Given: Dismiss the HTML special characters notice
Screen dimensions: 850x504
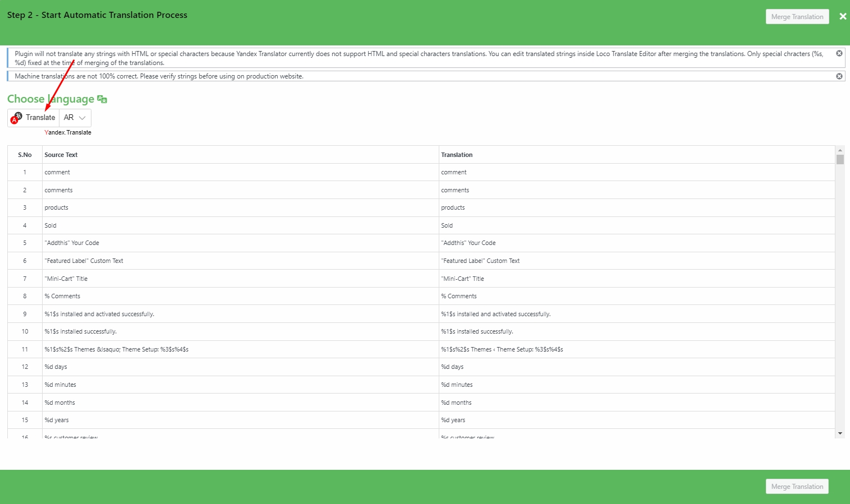Looking at the screenshot, I should (839, 54).
